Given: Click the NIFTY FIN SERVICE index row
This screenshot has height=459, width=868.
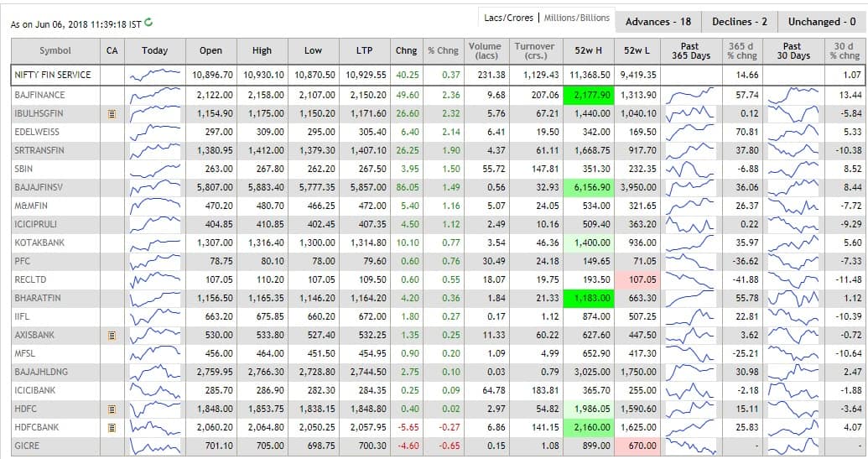Looking at the screenshot, I should tap(53, 75).
